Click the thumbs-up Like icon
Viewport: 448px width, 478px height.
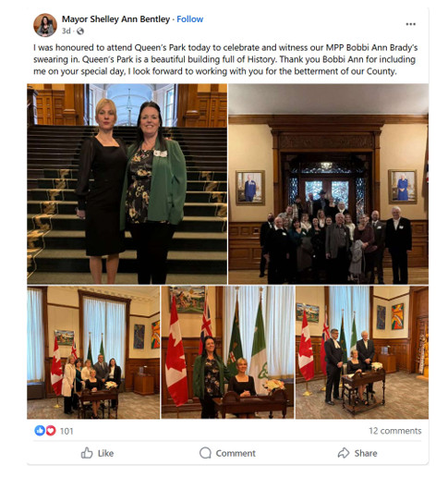[x=87, y=453]
